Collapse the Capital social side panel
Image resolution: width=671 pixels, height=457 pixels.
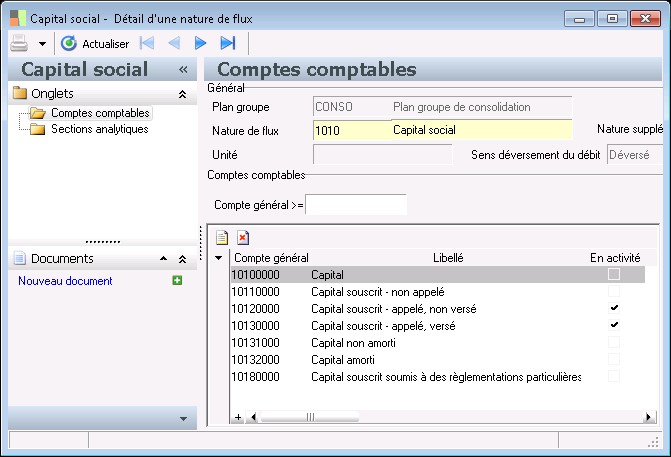click(x=183, y=69)
